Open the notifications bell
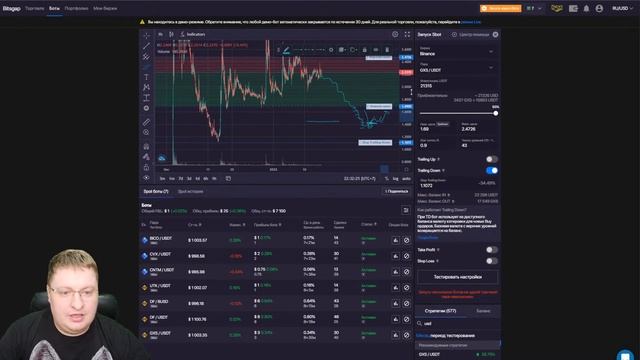 pos(586,8)
